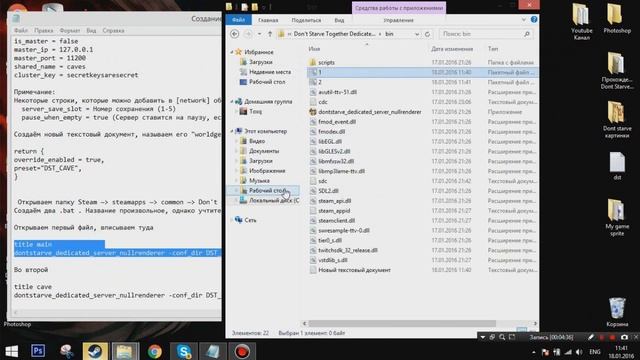
Task: Open Notepad Справка menu
Action: coord(113,31)
